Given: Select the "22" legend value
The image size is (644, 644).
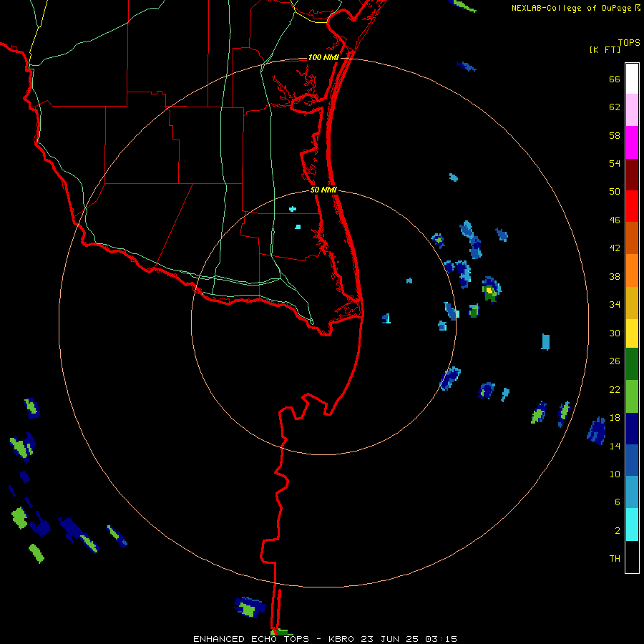Looking at the screenshot, I should (615, 389).
